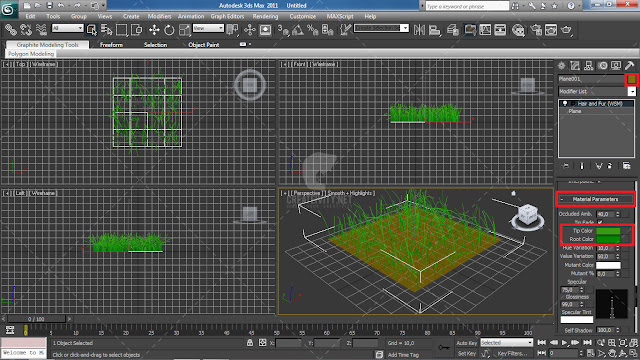Viewport: 640px width, 360px height.
Task: Open the Selected key filter dropdown
Action: pyautogui.click(x=507, y=343)
